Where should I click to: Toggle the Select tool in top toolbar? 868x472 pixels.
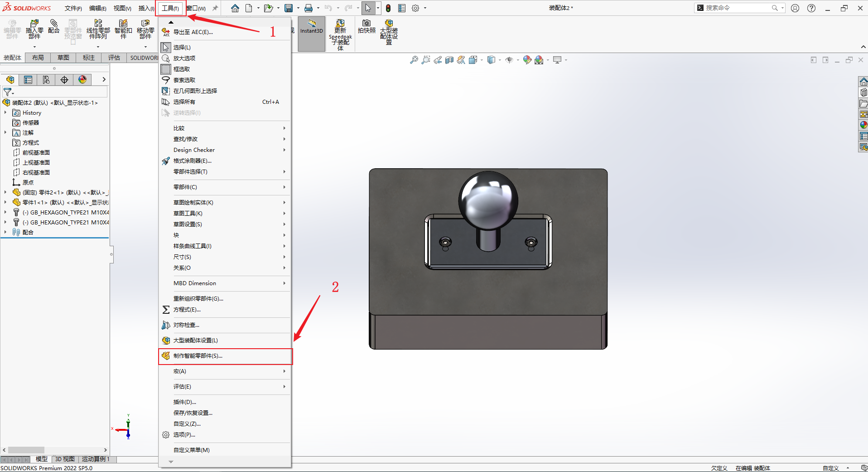point(368,8)
